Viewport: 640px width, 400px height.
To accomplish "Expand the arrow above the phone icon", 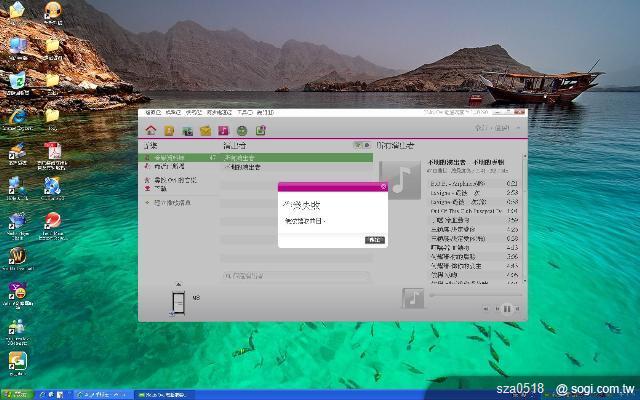I will click(178, 284).
